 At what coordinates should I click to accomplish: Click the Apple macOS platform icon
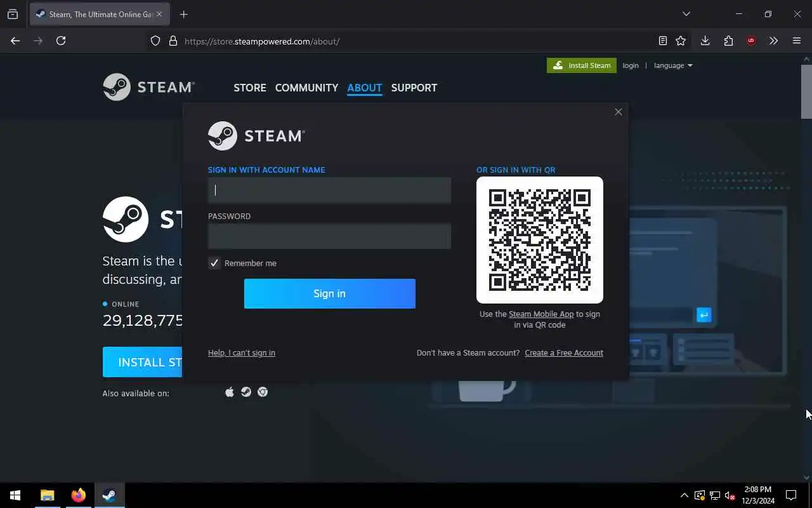pyautogui.click(x=230, y=392)
